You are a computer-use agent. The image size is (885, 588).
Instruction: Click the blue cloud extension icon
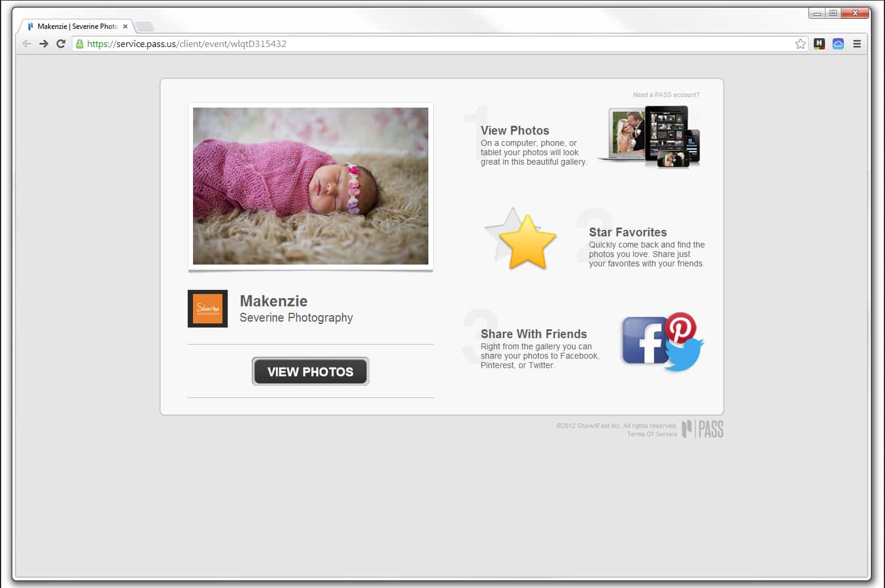837,44
